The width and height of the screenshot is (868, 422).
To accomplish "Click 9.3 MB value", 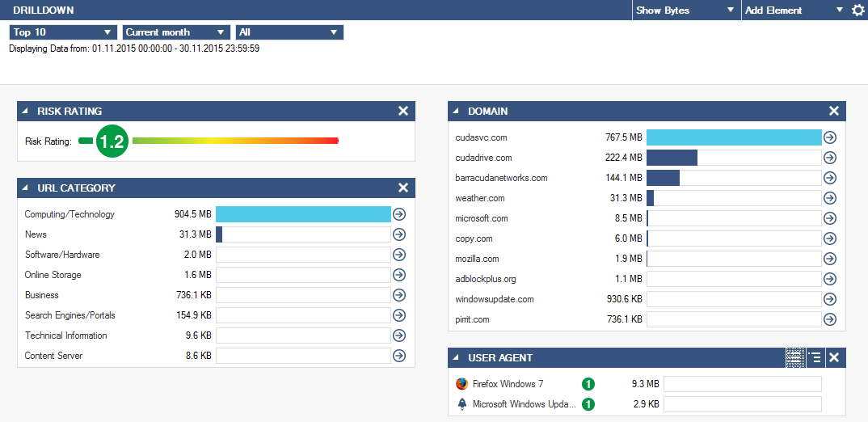I will [646, 384].
